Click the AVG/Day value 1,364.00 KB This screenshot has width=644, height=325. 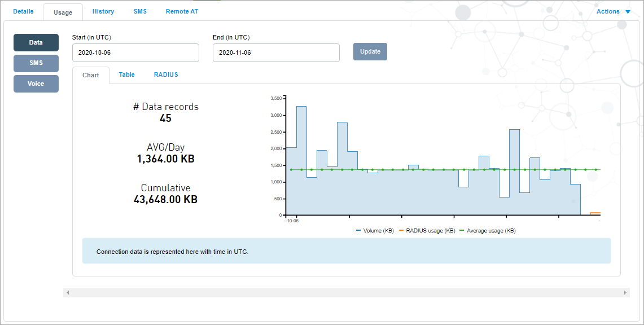pos(165,159)
